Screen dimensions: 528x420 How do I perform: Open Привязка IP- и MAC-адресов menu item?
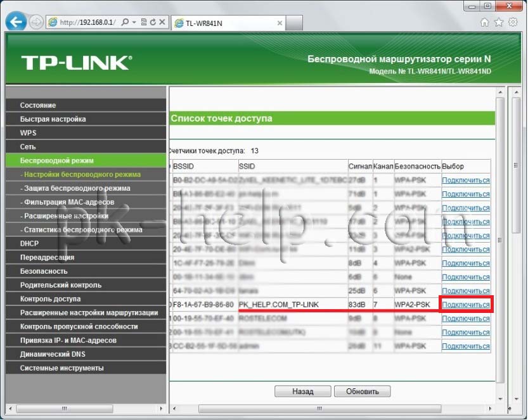tap(86, 340)
